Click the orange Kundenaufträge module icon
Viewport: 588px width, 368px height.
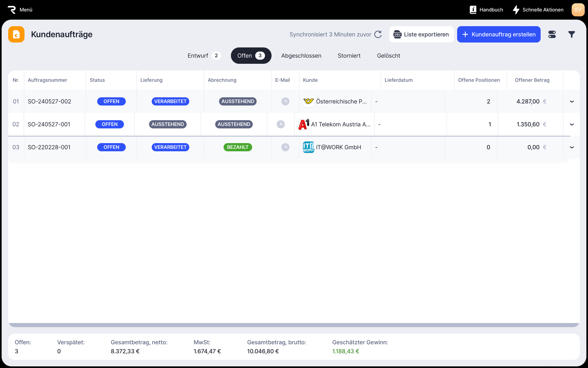click(x=16, y=34)
